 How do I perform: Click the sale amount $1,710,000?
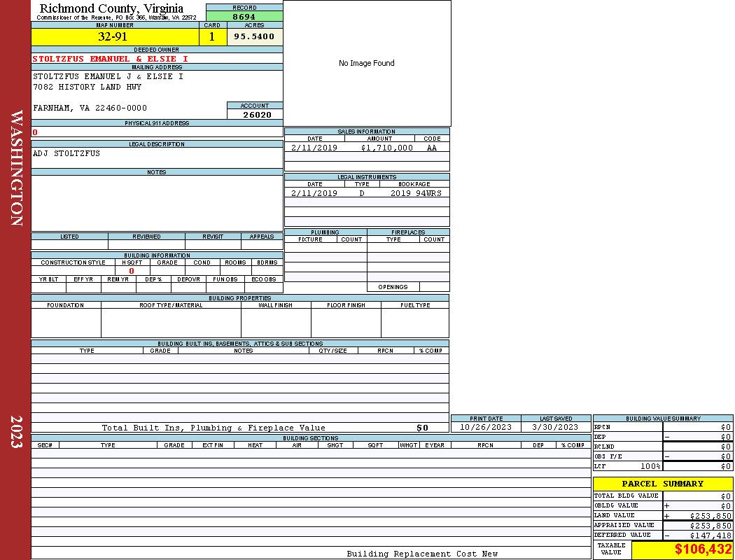pos(386,148)
